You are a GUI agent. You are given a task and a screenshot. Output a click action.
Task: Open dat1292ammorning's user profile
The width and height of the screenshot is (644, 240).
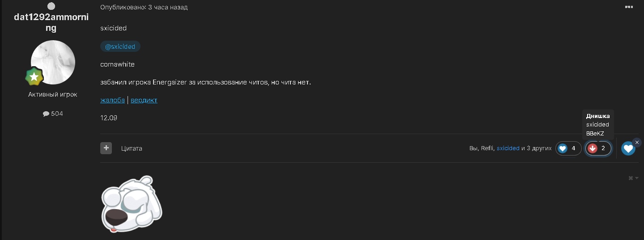(x=51, y=22)
